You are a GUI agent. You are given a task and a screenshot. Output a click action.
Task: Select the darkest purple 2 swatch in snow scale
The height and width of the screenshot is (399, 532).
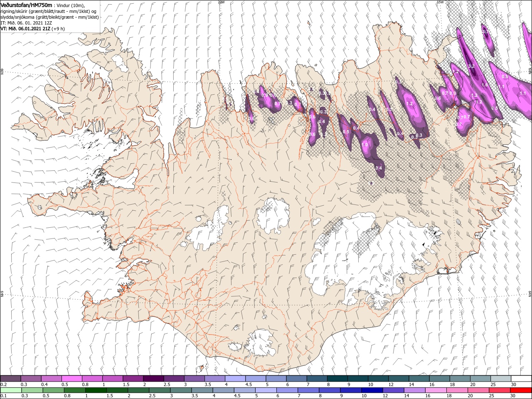153,378
